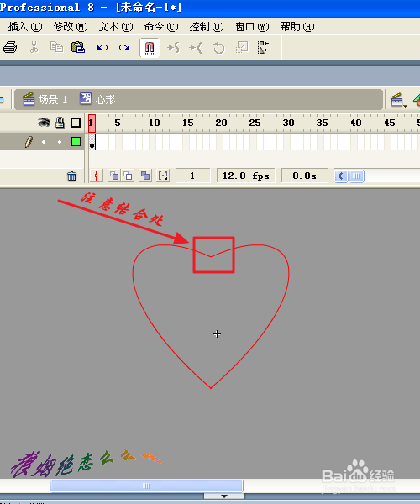
Task: Click frame 30 on timeline ruler
Action: coord(288,123)
